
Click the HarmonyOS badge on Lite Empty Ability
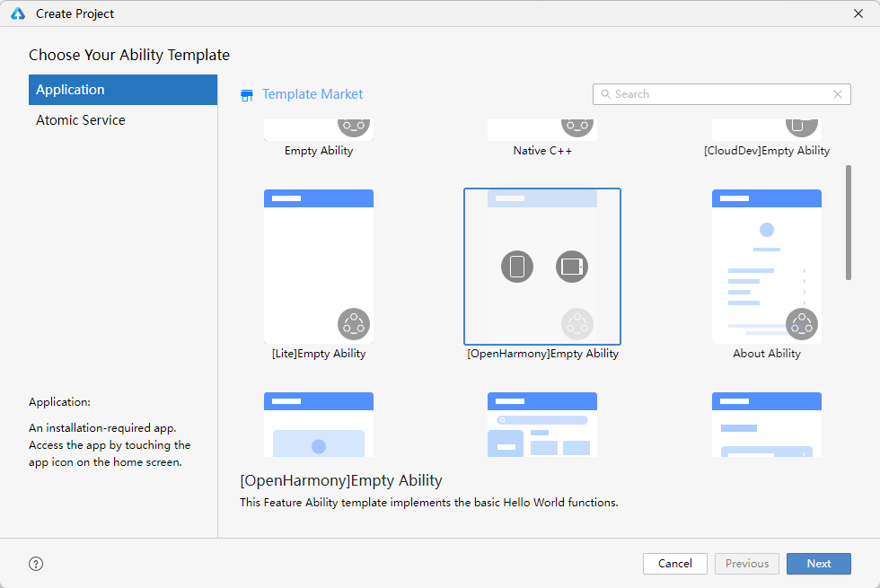tap(354, 324)
